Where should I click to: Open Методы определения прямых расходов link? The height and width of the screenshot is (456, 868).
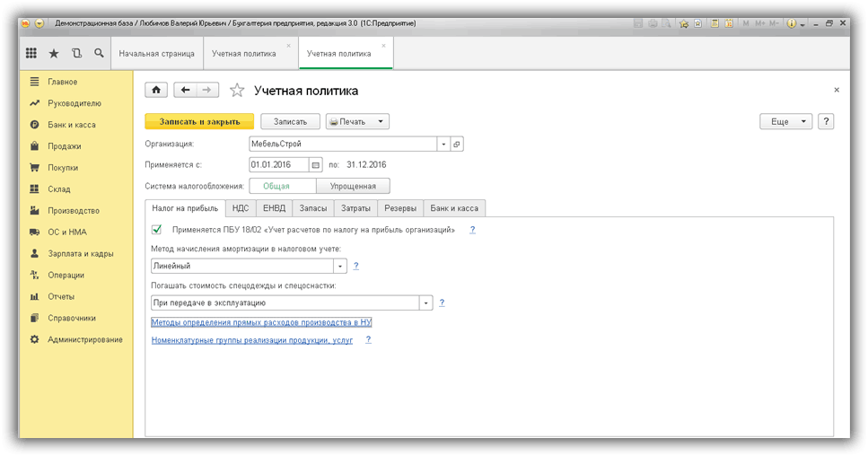tap(261, 322)
